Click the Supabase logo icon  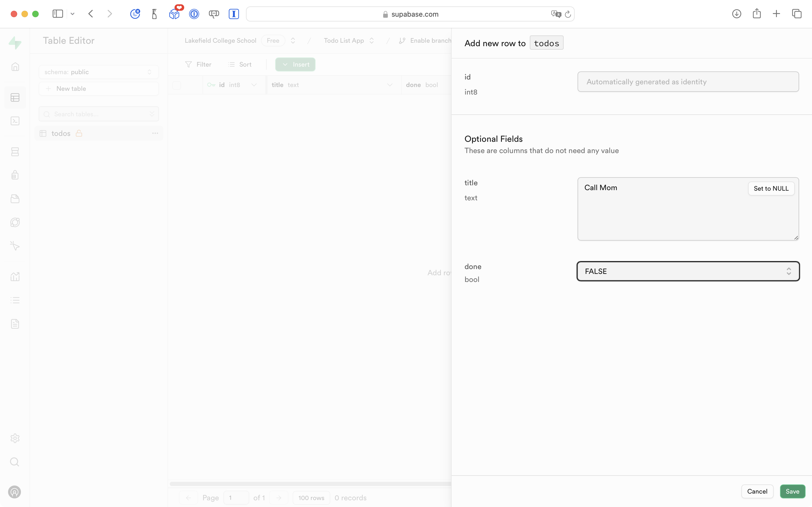point(15,43)
